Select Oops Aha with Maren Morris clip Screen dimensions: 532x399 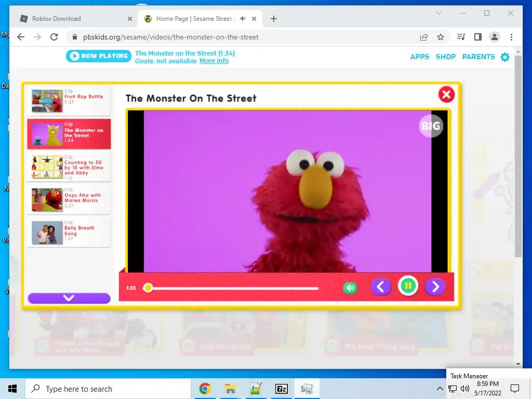coord(69,200)
